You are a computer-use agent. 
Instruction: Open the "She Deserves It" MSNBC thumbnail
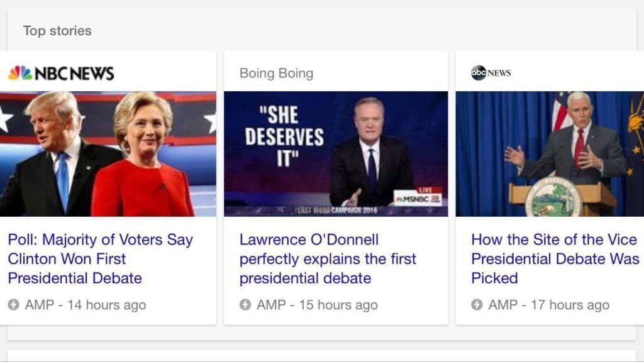pos(336,154)
